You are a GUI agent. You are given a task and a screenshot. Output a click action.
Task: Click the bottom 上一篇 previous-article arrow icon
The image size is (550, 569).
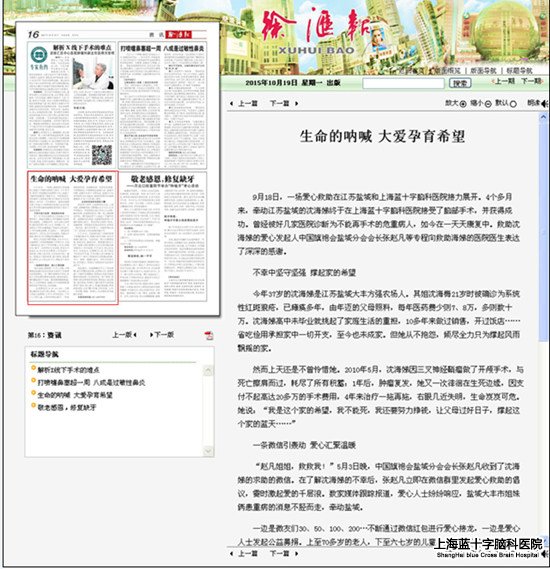tap(231, 554)
